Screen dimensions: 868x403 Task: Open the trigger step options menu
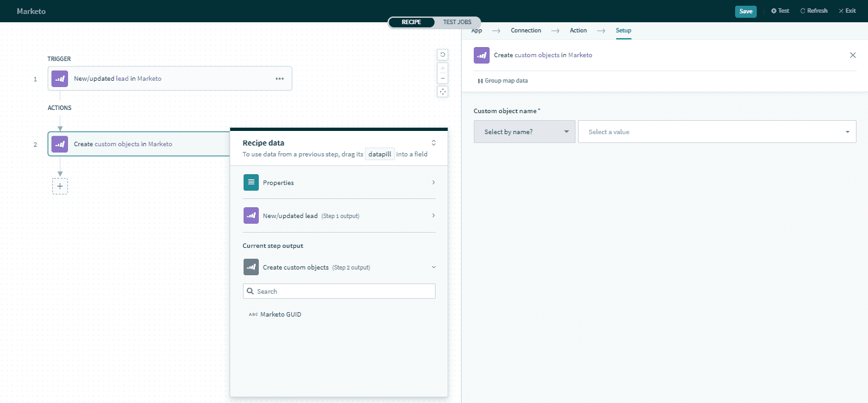click(x=279, y=78)
